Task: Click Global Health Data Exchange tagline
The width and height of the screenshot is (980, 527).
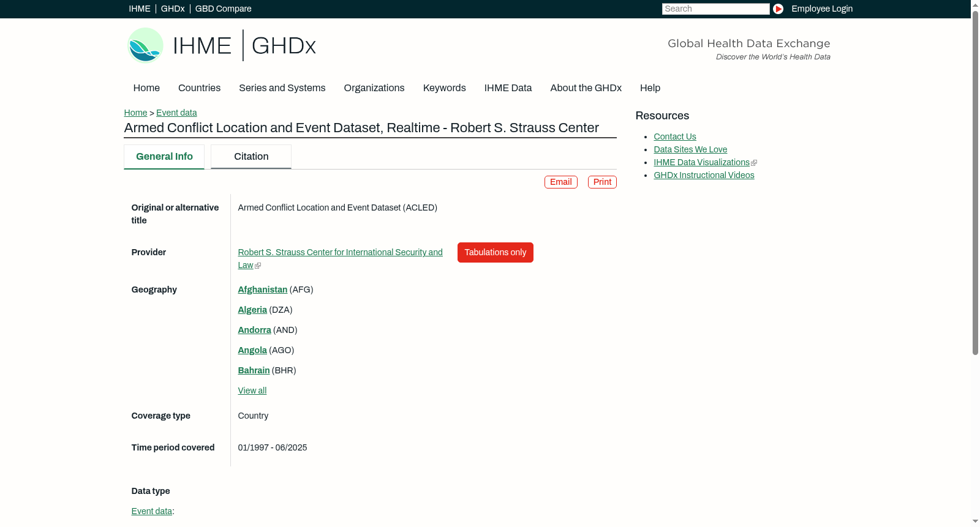Action: 748,43
